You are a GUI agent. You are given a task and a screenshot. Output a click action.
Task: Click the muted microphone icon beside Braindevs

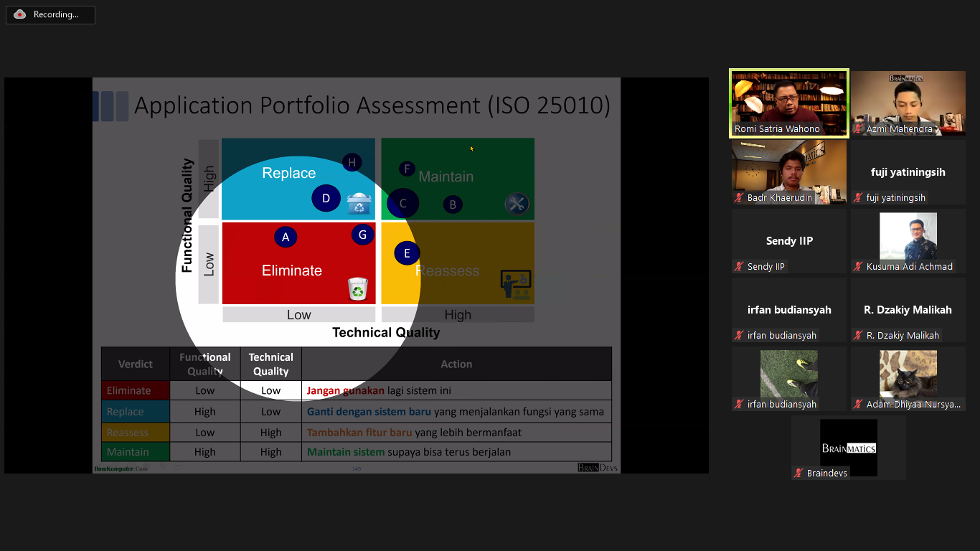798,474
